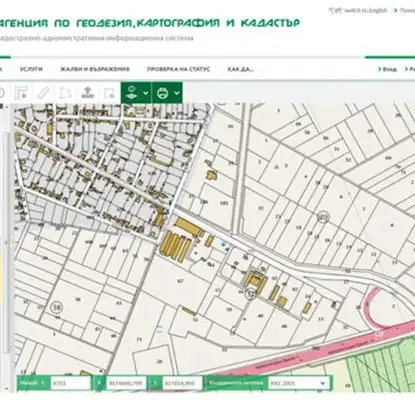Click the Y coordinate field 431014,900

(x=182, y=383)
